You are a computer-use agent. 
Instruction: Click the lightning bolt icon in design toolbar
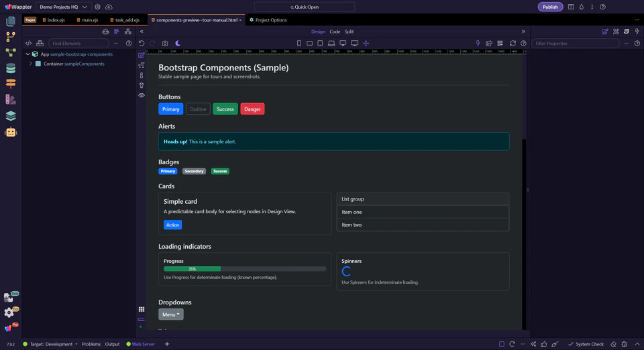[478, 43]
